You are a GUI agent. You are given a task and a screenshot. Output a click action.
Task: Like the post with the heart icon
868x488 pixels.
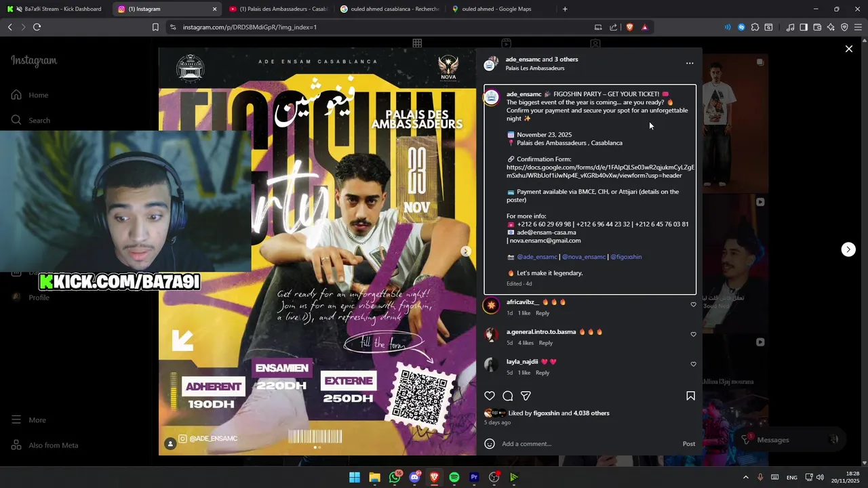(490, 396)
